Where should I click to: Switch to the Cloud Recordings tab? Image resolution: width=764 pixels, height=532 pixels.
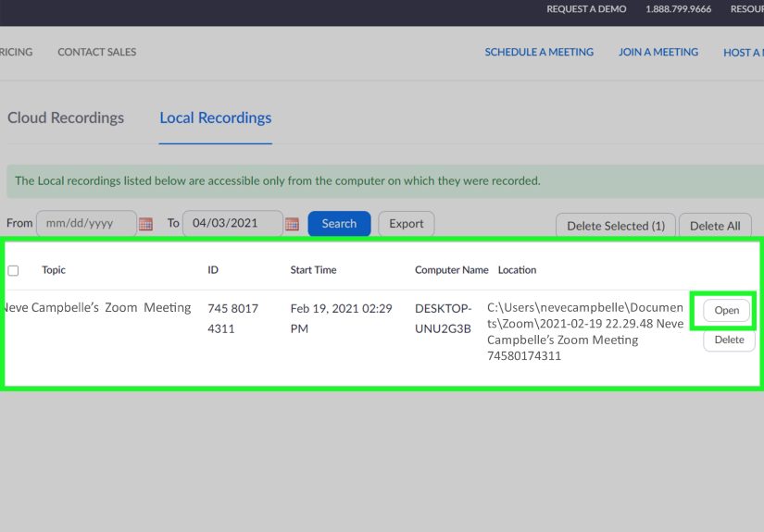[66, 118]
